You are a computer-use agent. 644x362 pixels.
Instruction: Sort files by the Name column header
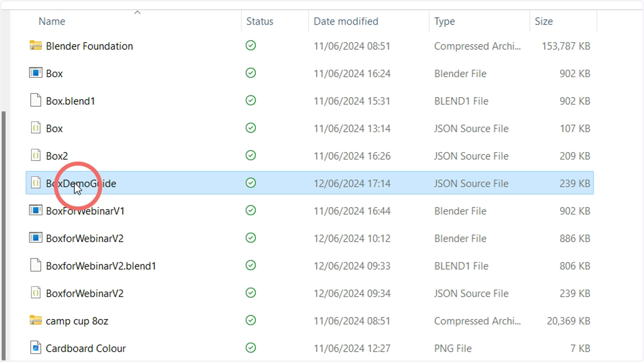[52, 21]
